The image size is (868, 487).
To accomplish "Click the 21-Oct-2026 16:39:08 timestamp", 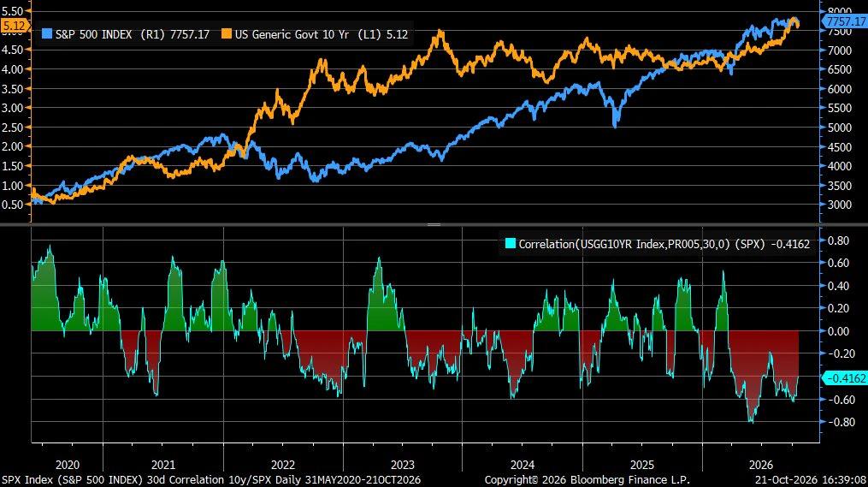I will coord(811,480).
